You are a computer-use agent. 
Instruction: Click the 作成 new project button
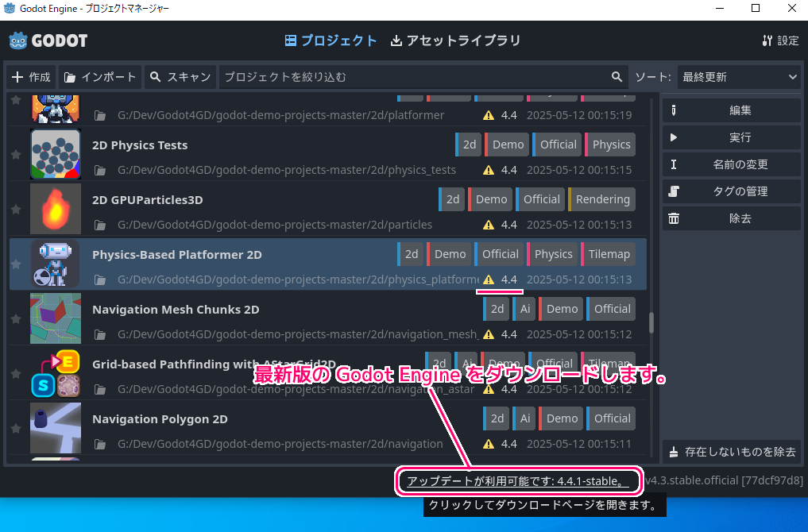tap(31, 77)
